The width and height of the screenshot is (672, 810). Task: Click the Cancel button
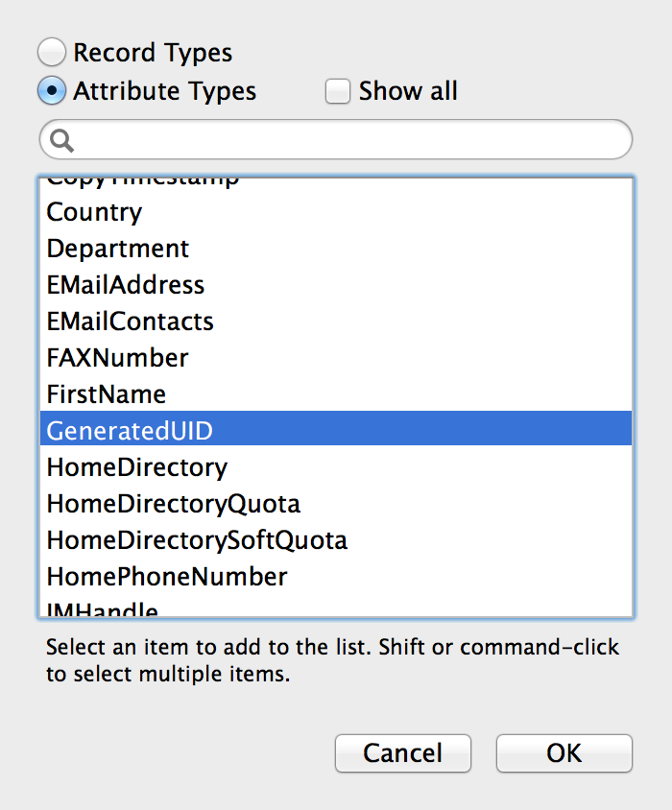pyautogui.click(x=402, y=753)
